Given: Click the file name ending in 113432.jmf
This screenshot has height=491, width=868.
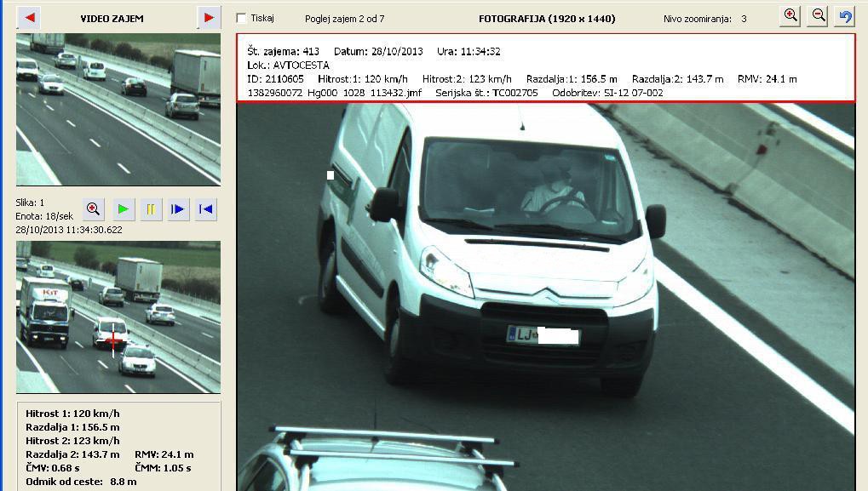Looking at the screenshot, I should click(x=335, y=93).
